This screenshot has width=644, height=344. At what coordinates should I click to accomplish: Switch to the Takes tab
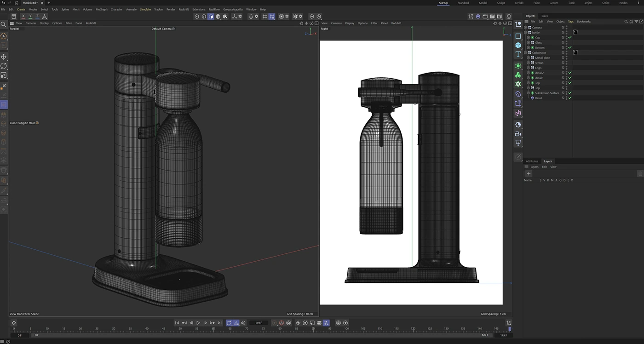coord(544,16)
